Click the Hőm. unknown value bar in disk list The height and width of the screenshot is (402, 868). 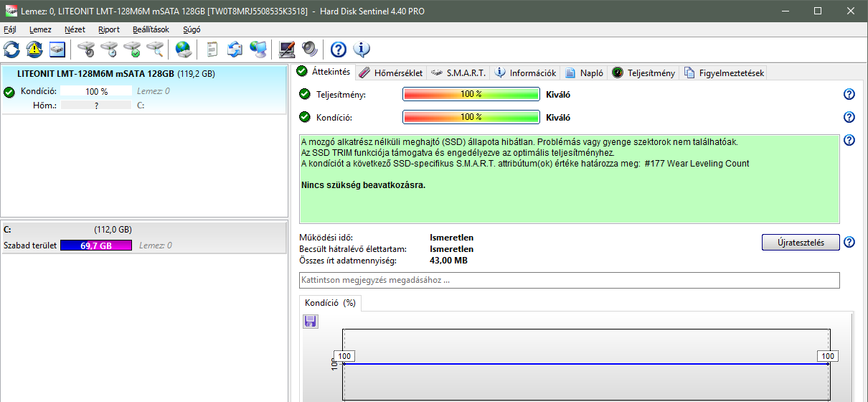96,105
